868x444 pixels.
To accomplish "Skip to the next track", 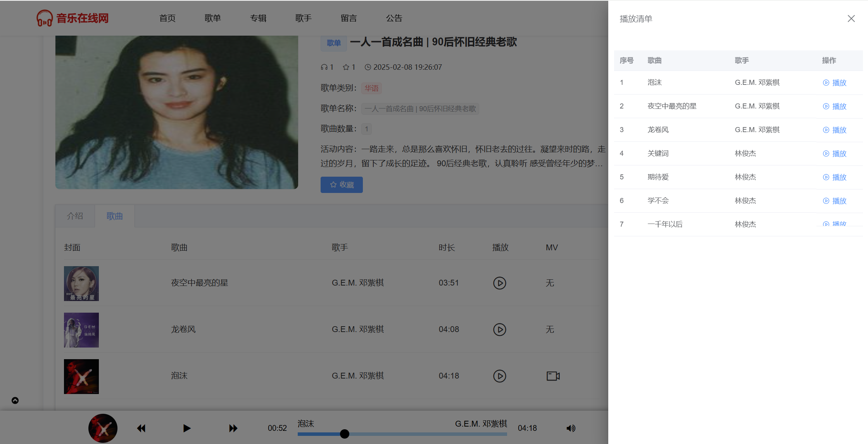I will [x=233, y=428].
